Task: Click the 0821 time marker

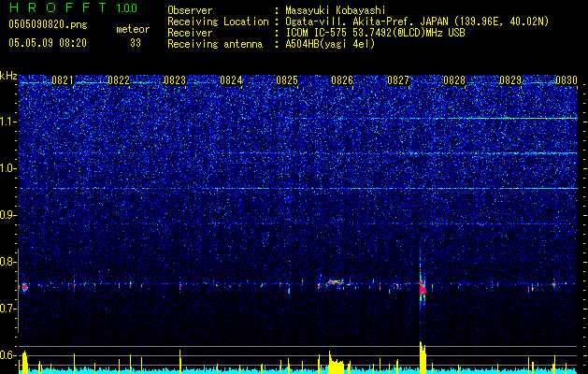Action: pos(63,80)
